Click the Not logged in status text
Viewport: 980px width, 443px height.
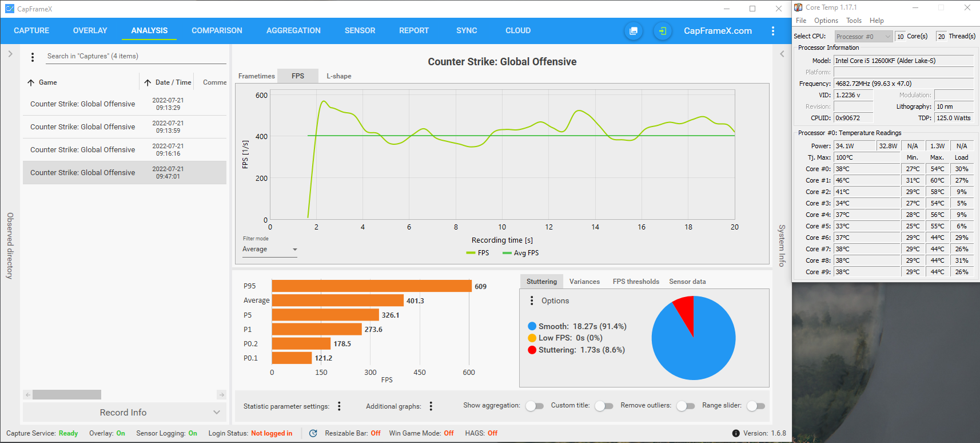pyautogui.click(x=272, y=433)
